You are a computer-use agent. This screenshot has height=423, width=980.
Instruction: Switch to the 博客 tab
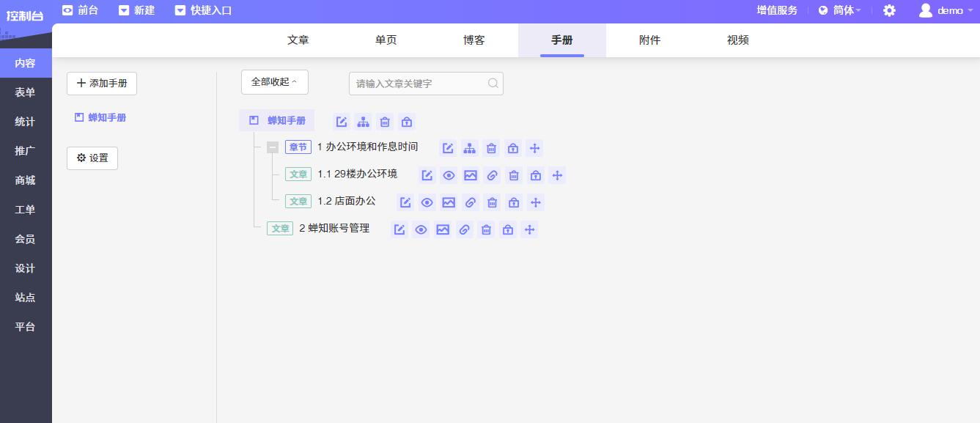(474, 40)
